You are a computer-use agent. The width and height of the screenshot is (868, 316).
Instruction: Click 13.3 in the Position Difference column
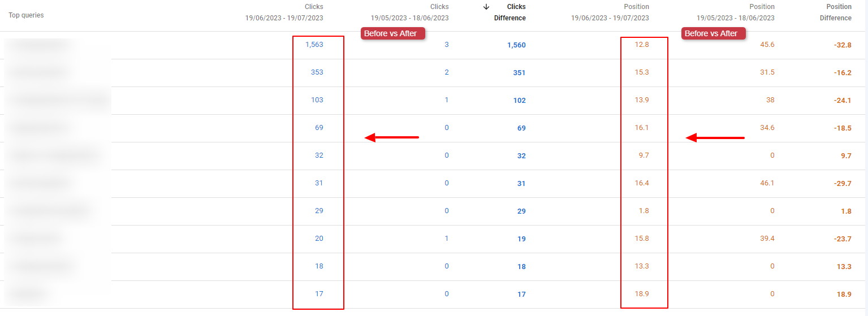844,266
